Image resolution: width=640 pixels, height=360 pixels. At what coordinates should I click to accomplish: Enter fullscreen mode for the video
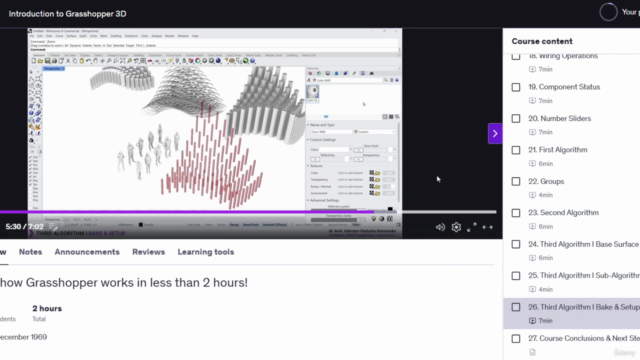coord(471,227)
